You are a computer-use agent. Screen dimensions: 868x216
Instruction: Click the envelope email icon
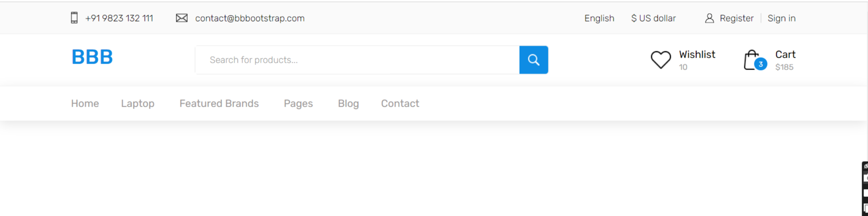(x=182, y=18)
